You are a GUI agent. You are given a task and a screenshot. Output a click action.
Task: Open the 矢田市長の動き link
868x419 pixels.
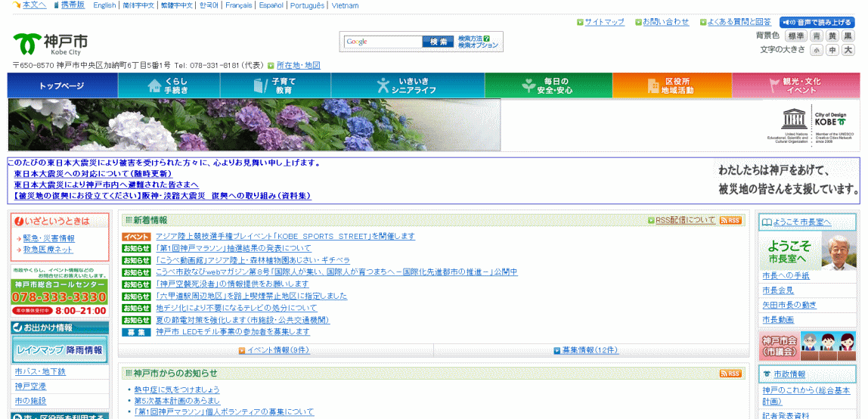coord(789,305)
